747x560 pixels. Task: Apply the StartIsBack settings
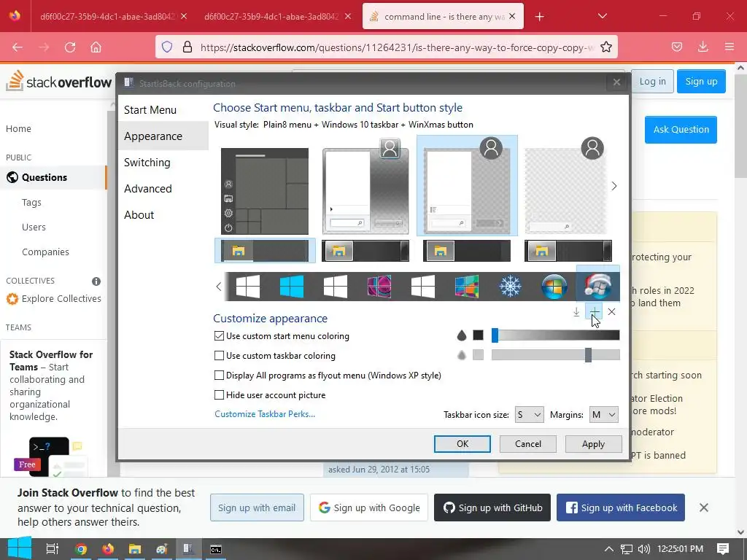(593, 444)
